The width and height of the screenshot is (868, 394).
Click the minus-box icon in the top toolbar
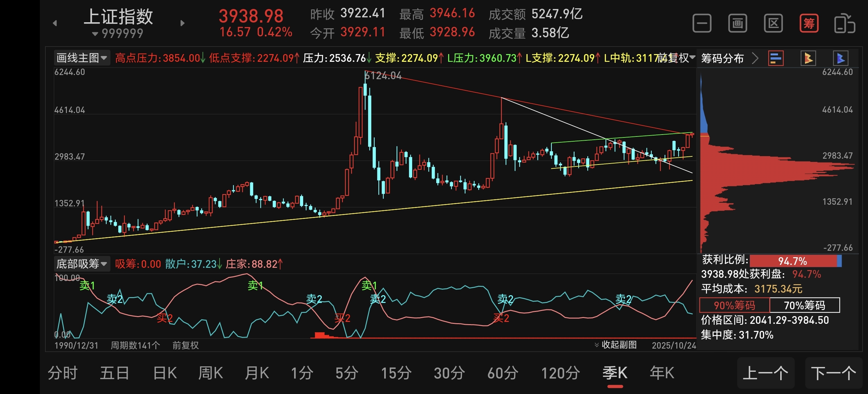tap(702, 23)
